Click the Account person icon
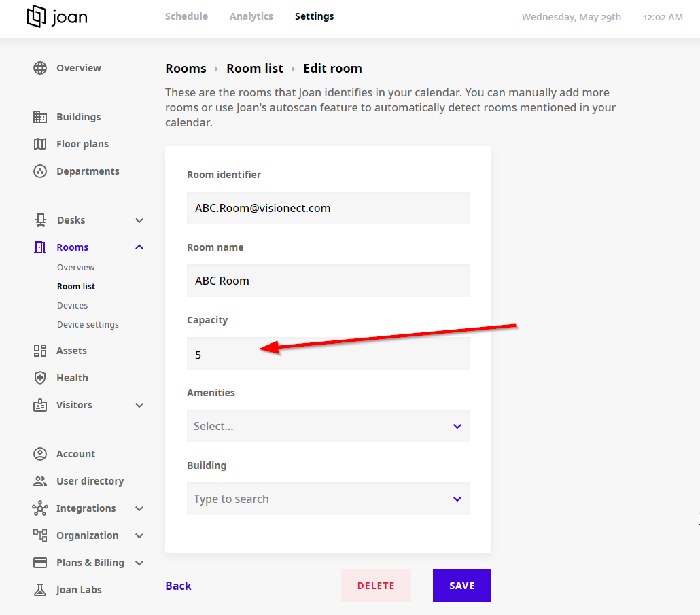Image resolution: width=700 pixels, height=615 pixels. [40, 454]
